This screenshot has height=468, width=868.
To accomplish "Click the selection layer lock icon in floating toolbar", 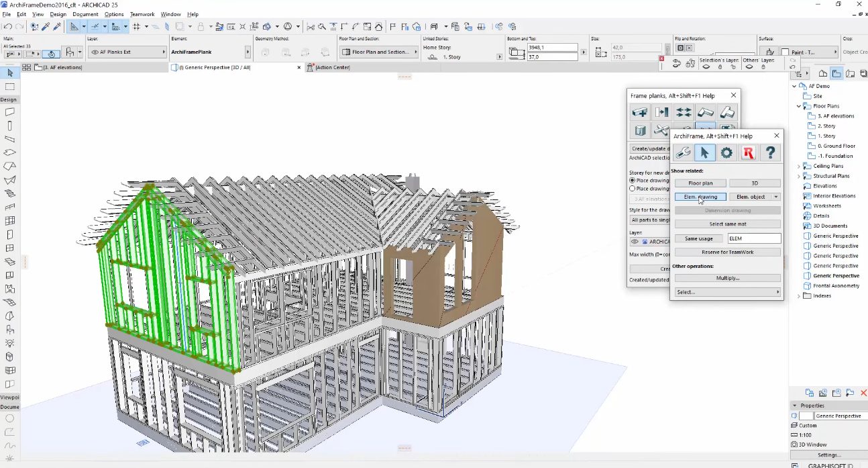I will point(720,67).
